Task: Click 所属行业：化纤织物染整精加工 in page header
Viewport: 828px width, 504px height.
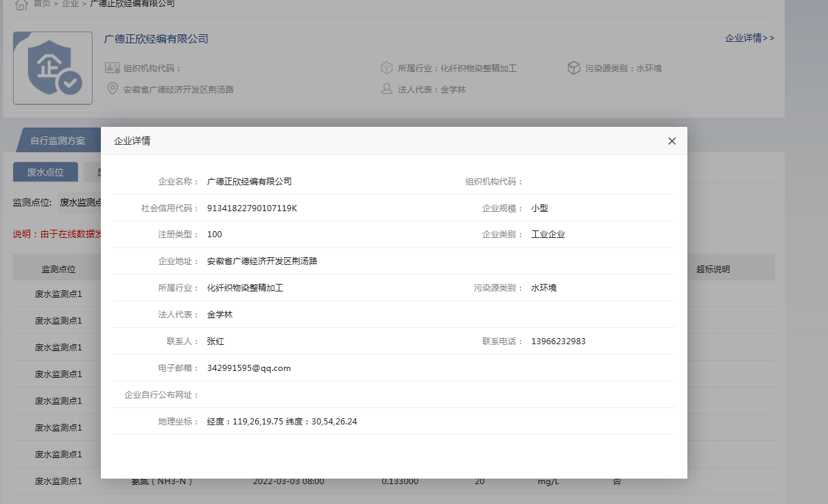Action: coord(457,68)
